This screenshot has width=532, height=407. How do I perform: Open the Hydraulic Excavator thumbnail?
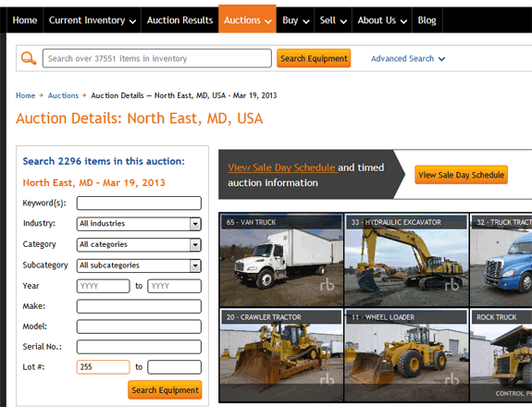pyautogui.click(x=406, y=260)
